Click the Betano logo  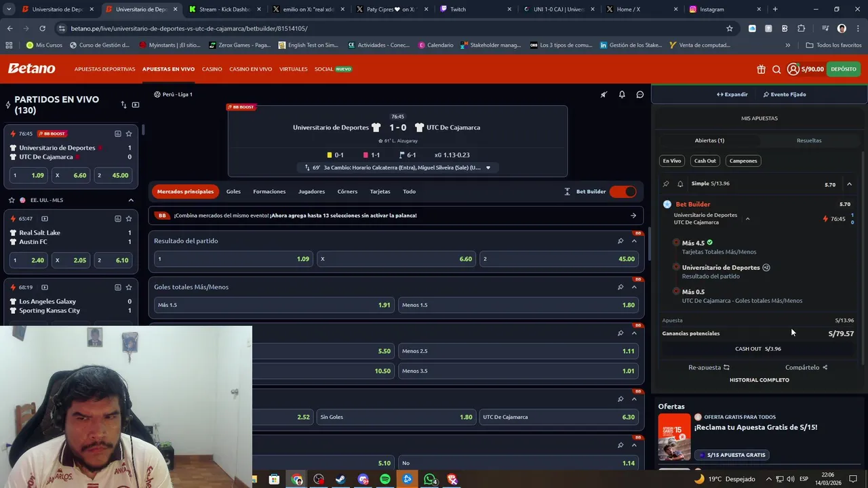(x=31, y=68)
